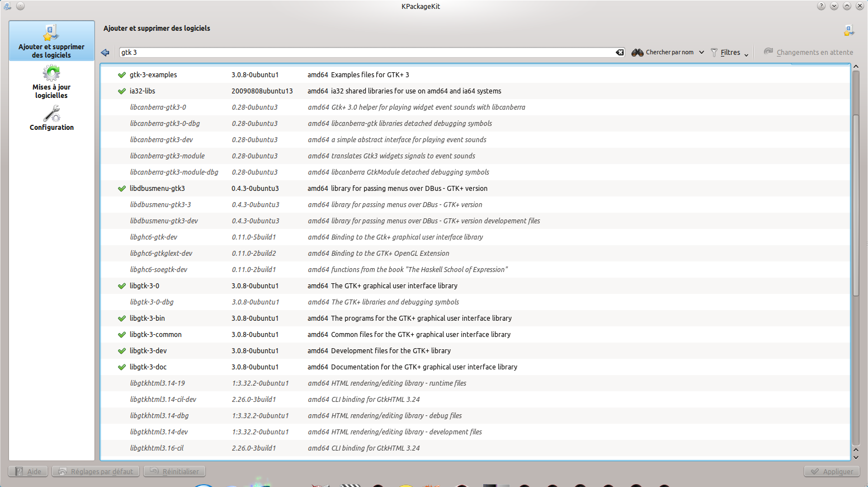Toggle installed checkmark for libgtk-3-dev
868x487 pixels.
(x=122, y=351)
